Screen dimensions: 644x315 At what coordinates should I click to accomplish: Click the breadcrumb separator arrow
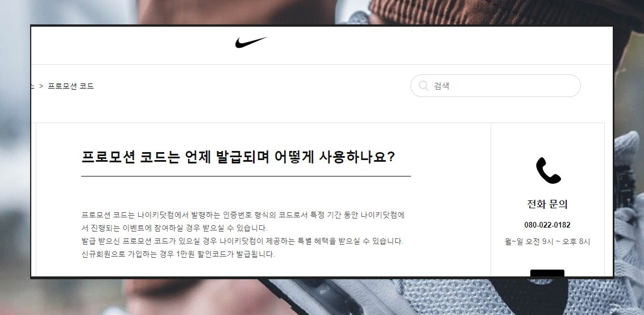coord(41,86)
